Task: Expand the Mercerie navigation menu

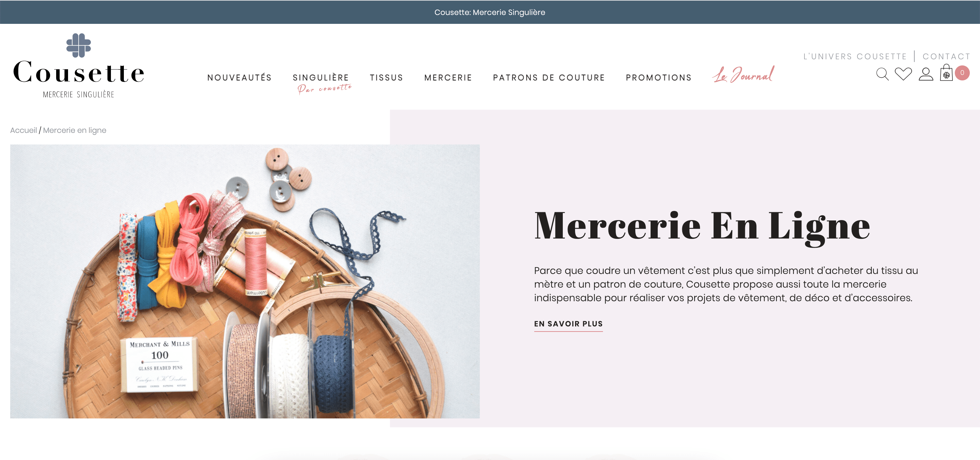Action: [448, 78]
